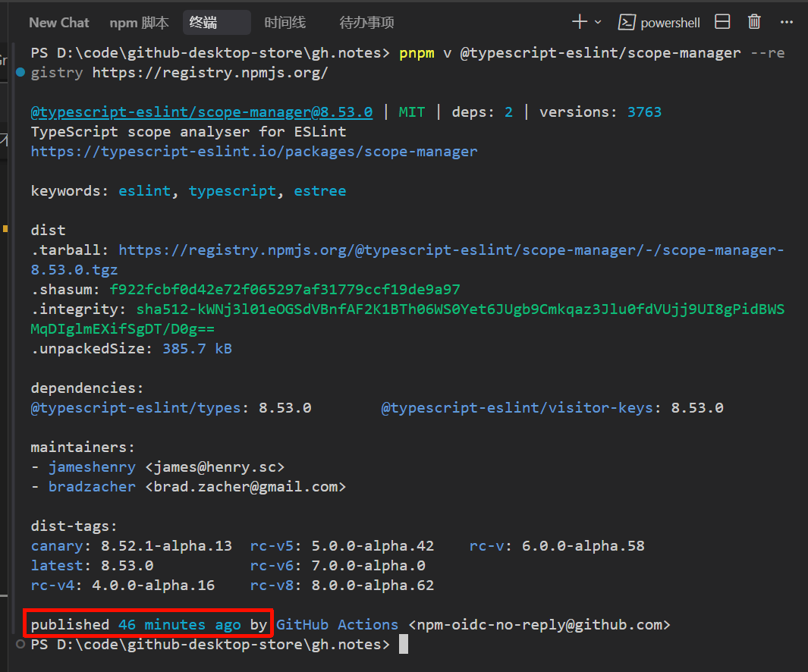Open the 待办事项 tab
Viewport: 808px width, 672px height.
[366, 23]
